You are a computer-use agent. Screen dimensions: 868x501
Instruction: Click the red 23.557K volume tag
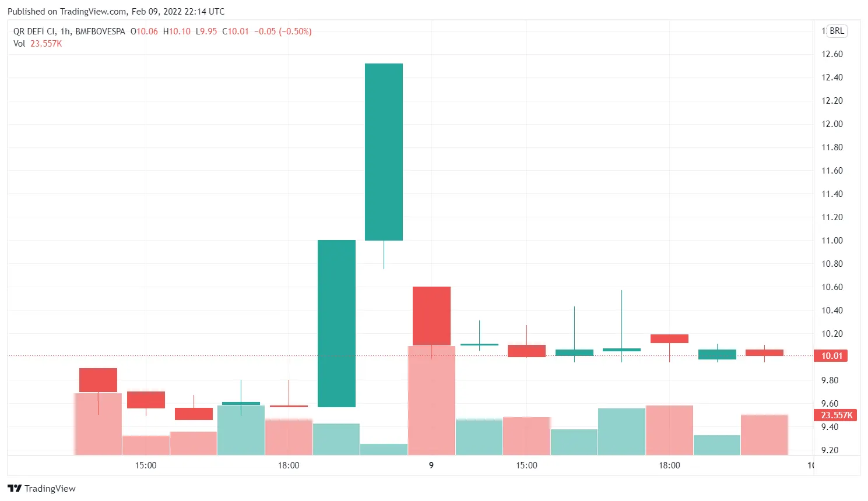[835, 415]
